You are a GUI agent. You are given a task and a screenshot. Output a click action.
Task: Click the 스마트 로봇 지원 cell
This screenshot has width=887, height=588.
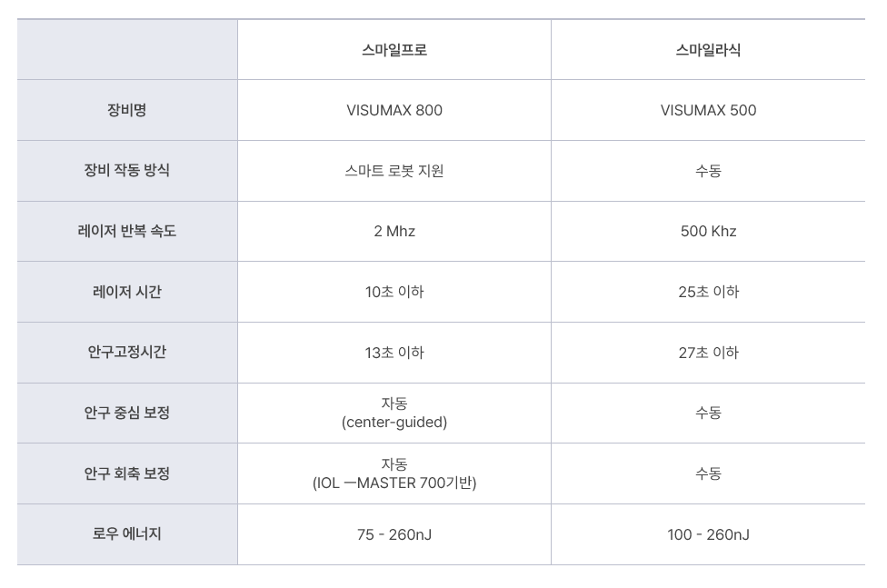tap(394, 170)
